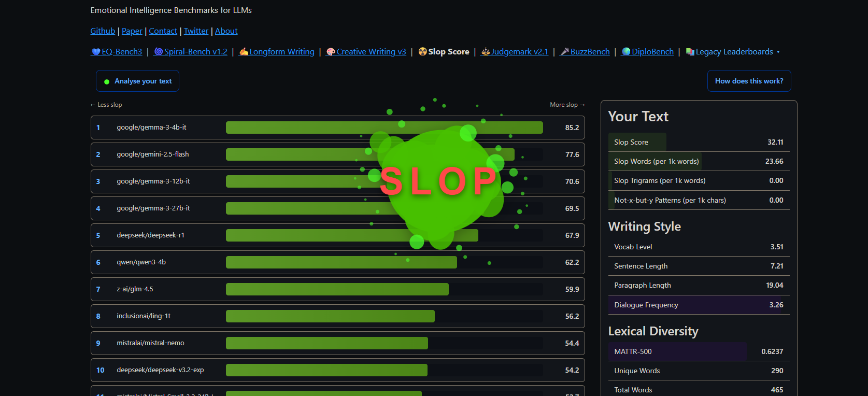
Task: Select the deepseek/deepseek-v3.2-exp model name
Action: pos(160,370)
